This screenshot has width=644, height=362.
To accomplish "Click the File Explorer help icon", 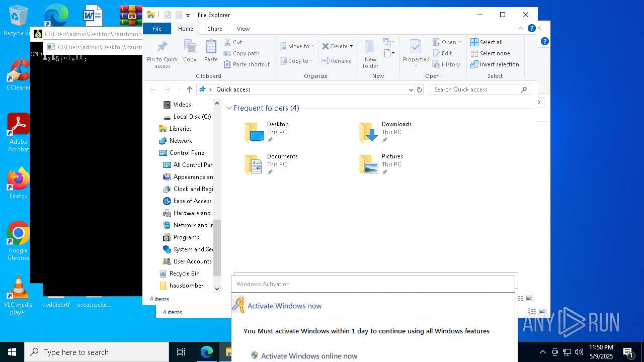I will pyautogui.click(x=531, y=28).
